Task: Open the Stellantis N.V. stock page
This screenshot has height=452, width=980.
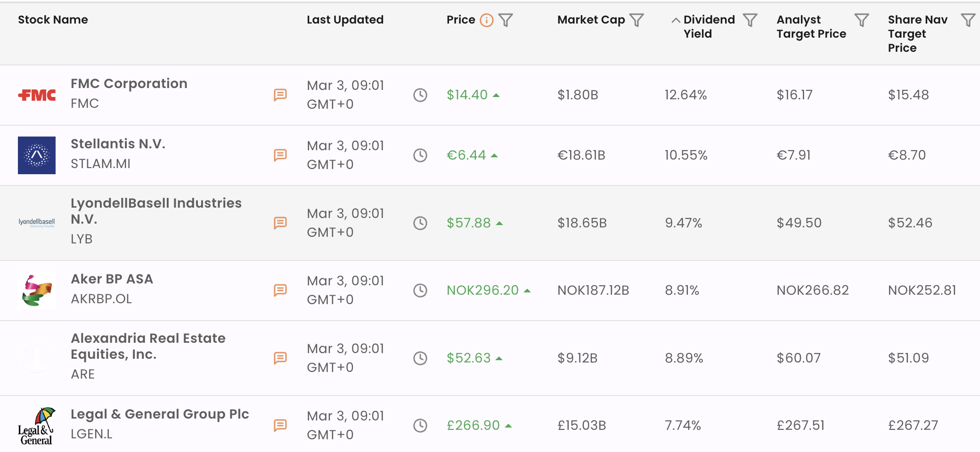Action: [x=119, y=144]
